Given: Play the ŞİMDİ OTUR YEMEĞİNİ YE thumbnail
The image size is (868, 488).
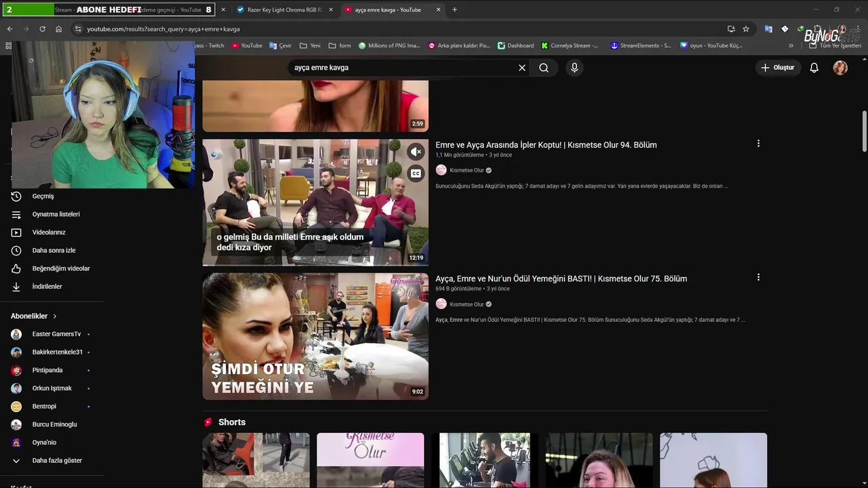Looking at the screenshot, I should (x=315, y=336).
